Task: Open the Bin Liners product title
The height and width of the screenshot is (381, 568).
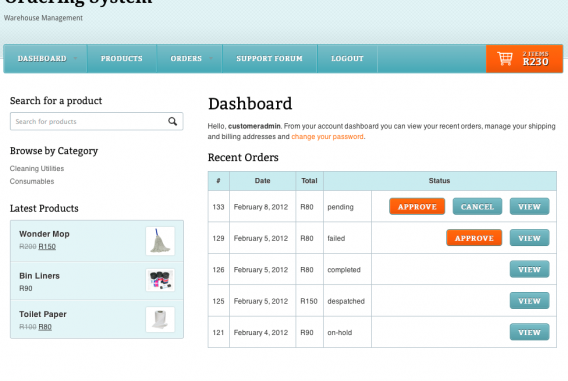Action: 39,276
